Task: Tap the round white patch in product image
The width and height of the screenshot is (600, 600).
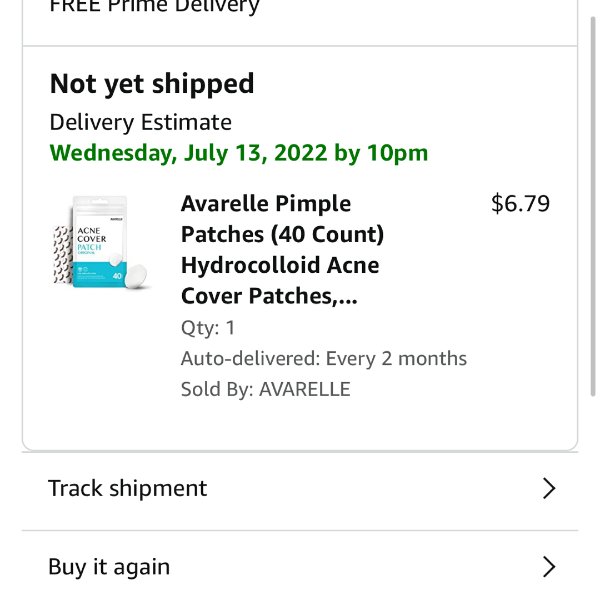Action: click(x=136, y=275)
